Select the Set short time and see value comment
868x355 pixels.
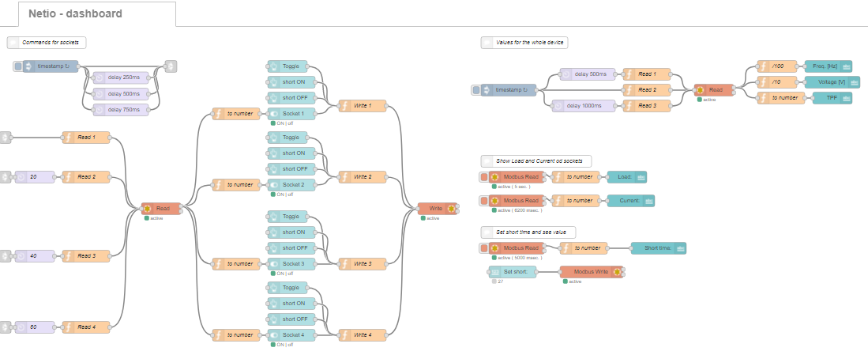[528, 232]
